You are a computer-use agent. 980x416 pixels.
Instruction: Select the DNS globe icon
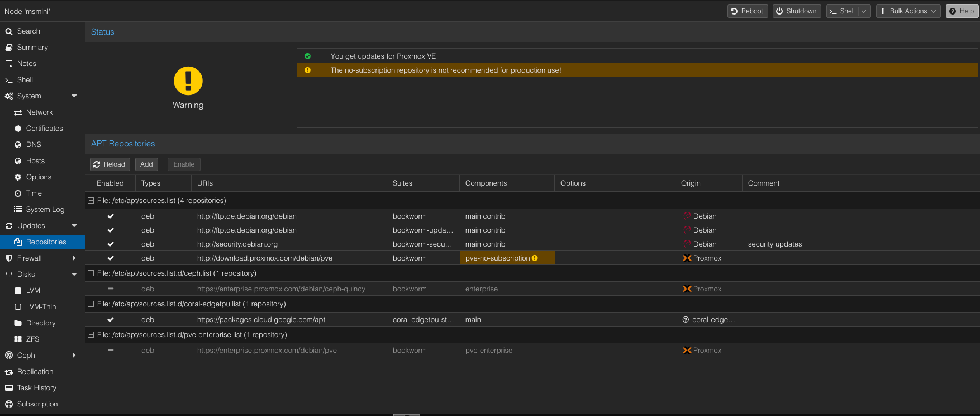18,145
